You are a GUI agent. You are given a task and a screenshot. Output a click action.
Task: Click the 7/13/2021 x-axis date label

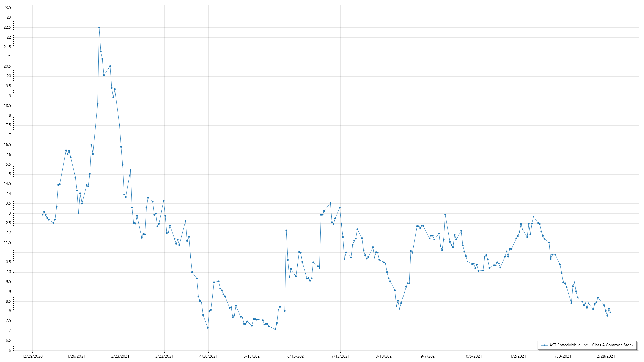click(340, 356)
